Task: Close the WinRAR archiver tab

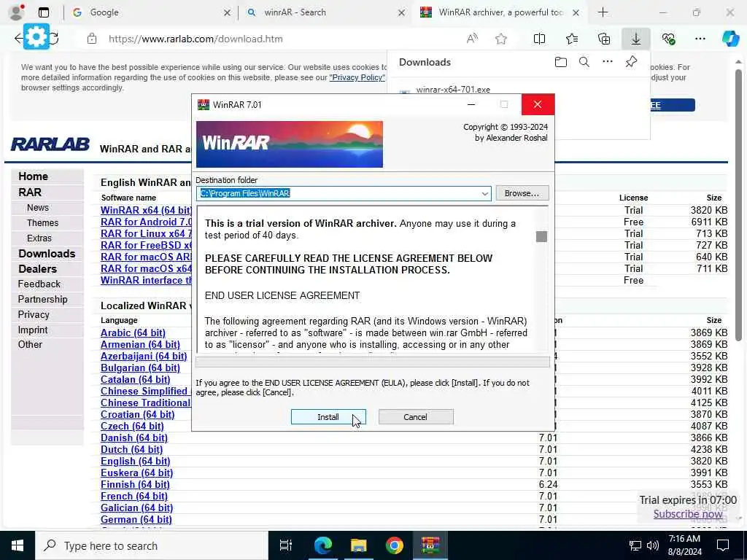Action: (x=576, y=13)
